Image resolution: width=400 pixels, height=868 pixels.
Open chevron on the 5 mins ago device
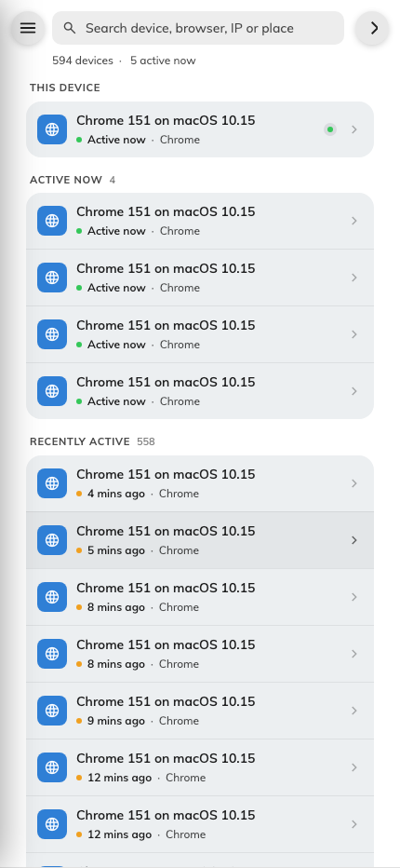[354, 540]
